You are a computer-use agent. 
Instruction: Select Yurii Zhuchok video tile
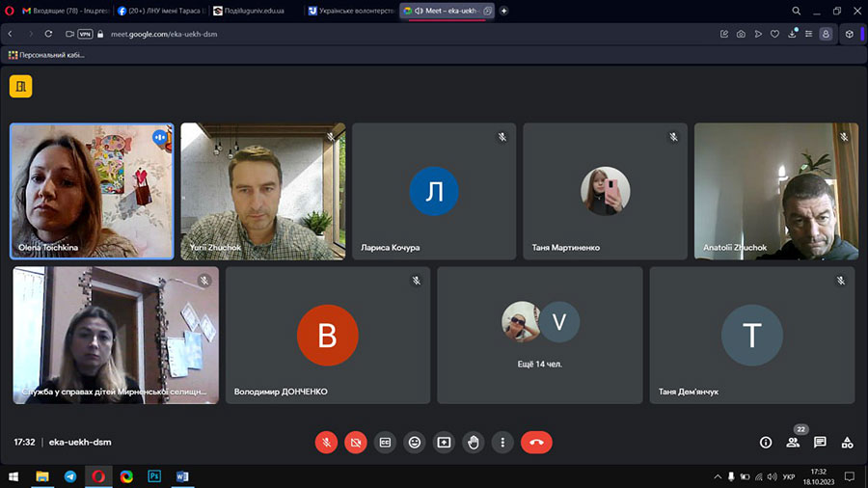pos(263,191)
